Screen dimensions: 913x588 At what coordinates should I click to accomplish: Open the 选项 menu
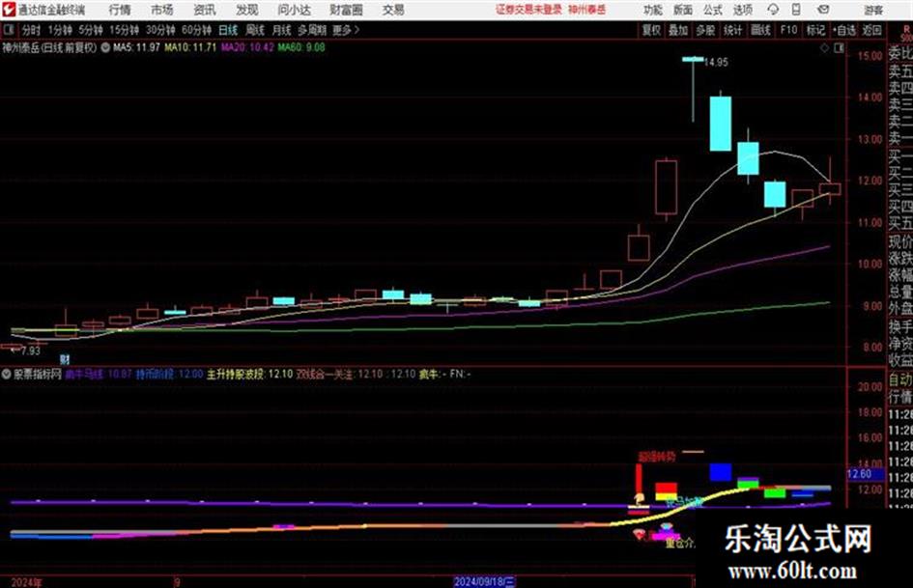[x=743, y=10]
